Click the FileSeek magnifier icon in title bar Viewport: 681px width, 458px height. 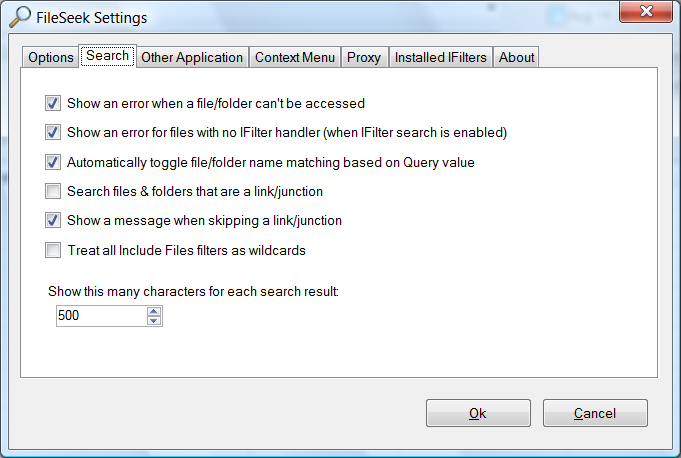[20, 16]
